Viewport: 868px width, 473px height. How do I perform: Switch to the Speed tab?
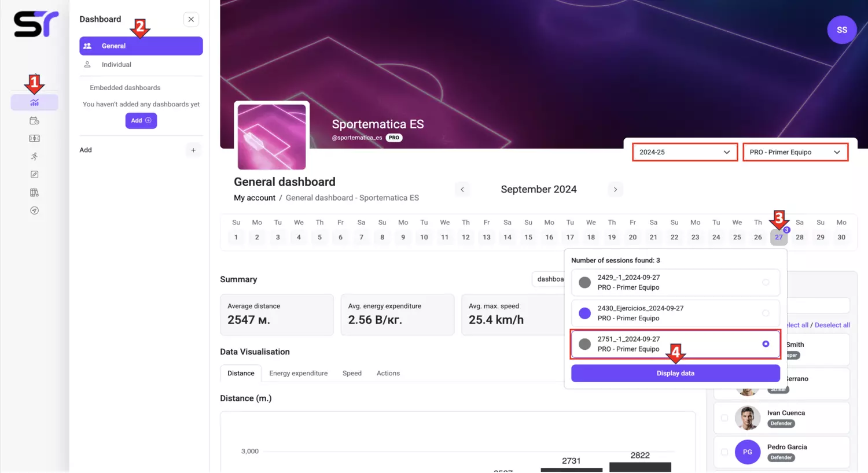pos(352,373)
